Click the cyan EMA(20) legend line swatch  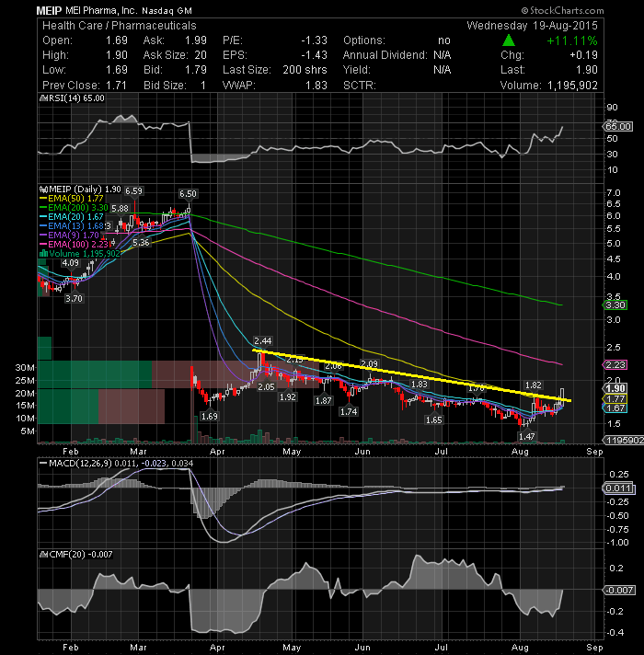43,217
